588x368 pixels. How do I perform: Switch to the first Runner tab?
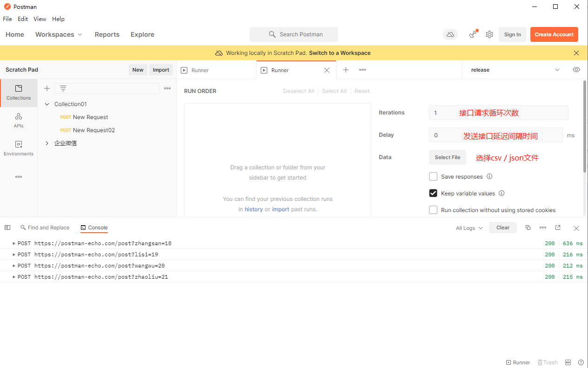pos(216,70)
